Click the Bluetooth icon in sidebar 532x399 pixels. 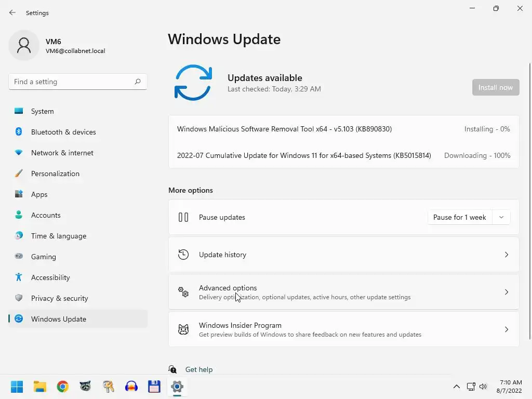coord(19,131)
